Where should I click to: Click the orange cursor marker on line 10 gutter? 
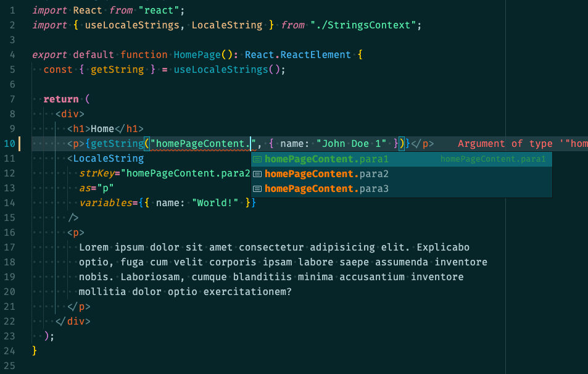[x=20, y=143]
